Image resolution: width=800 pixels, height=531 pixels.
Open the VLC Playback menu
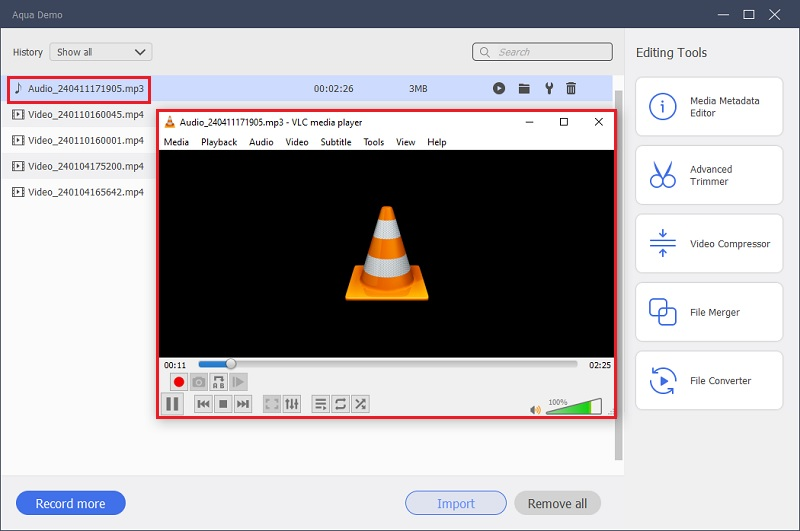coord(219,142)
